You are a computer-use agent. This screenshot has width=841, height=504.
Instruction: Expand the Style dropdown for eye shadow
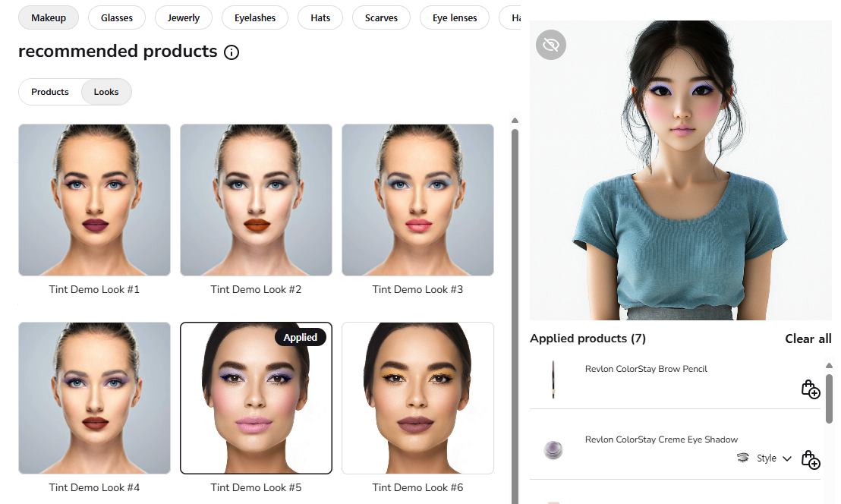[x=774, y=458]
